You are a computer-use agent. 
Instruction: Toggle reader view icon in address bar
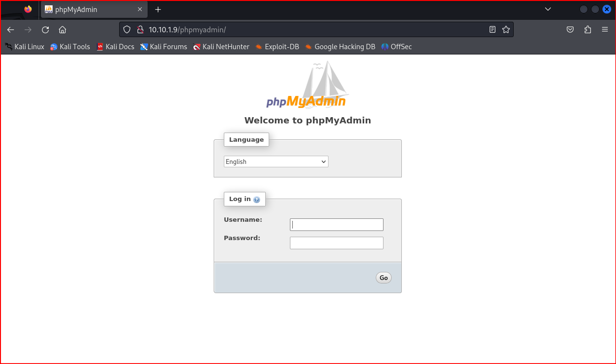pos(492,30)
